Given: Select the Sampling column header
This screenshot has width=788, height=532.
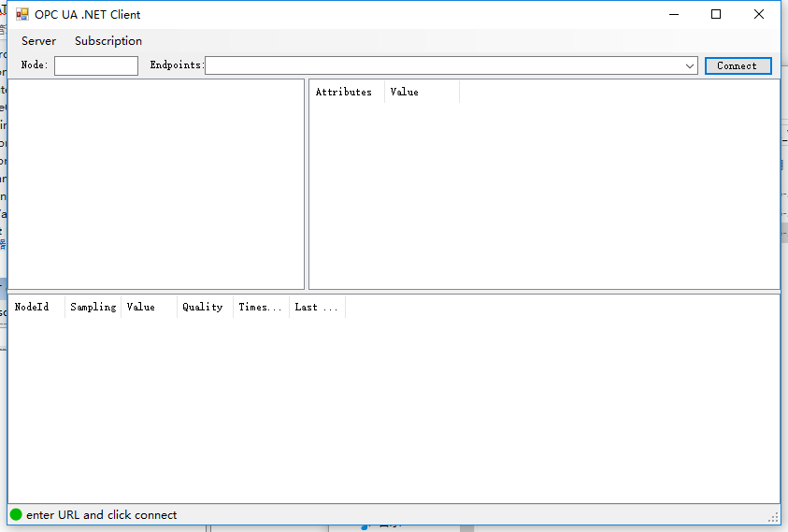Looking at the screenshot, I should [x=93, y=307].
